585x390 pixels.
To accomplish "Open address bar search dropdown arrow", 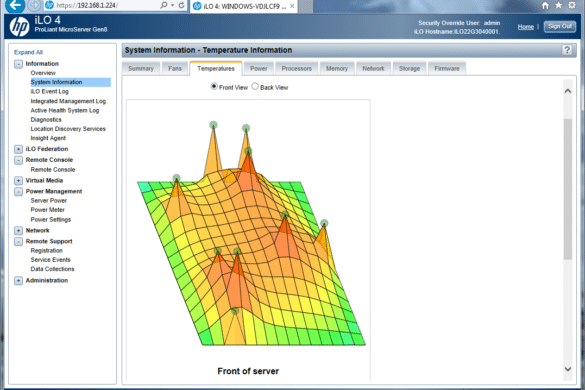I will coord(172,5).
